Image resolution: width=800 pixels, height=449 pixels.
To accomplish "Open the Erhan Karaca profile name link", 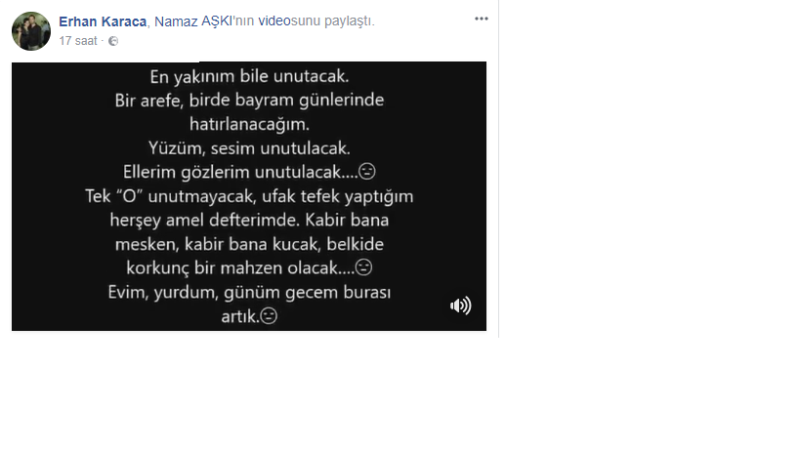I will (103, 21).
